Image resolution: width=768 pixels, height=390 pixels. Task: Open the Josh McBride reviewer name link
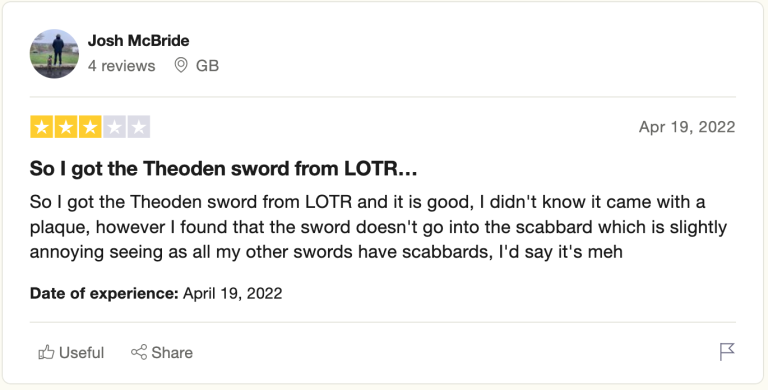pos(139,41)
